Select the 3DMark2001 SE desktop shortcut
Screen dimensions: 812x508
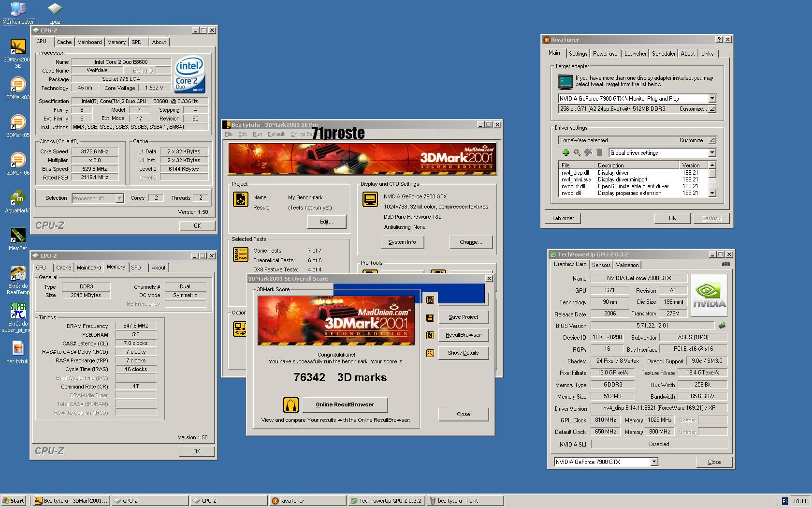click(x=18, y=53)
